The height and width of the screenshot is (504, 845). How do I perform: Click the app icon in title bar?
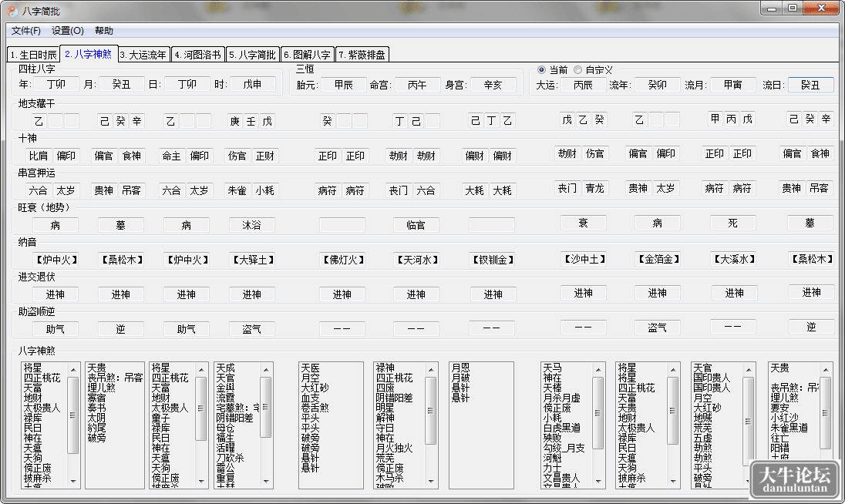tap(12, 11)
